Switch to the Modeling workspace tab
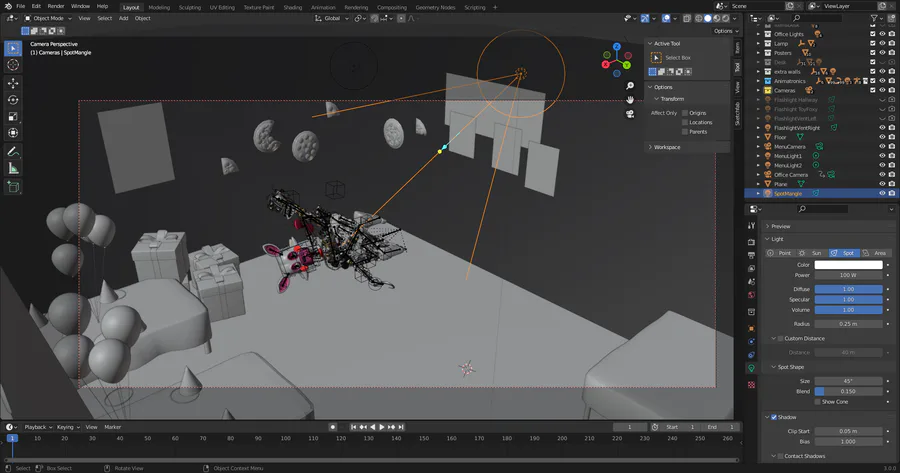This screenshot has height=473, width=900. click(159, 7)
